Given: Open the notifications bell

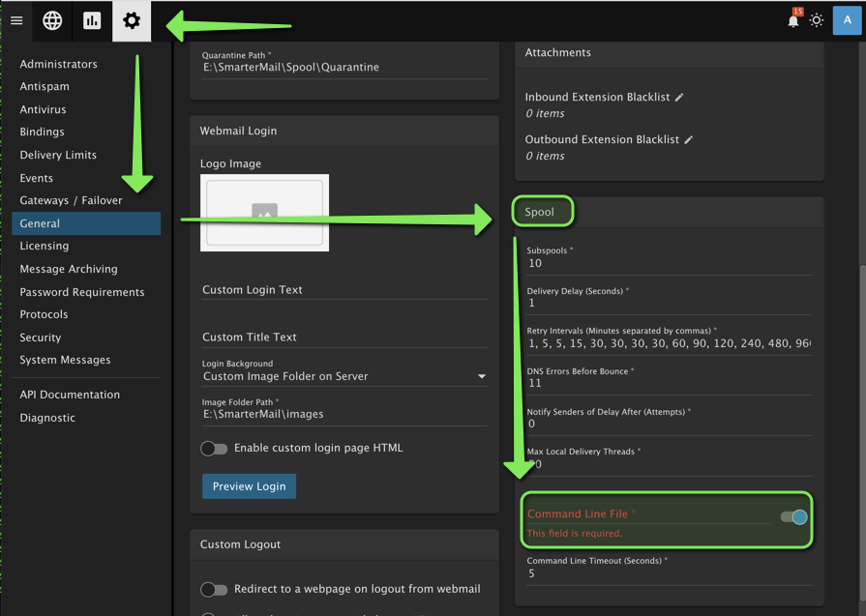Looking at the screenshot, I should [x=793, y=20].
